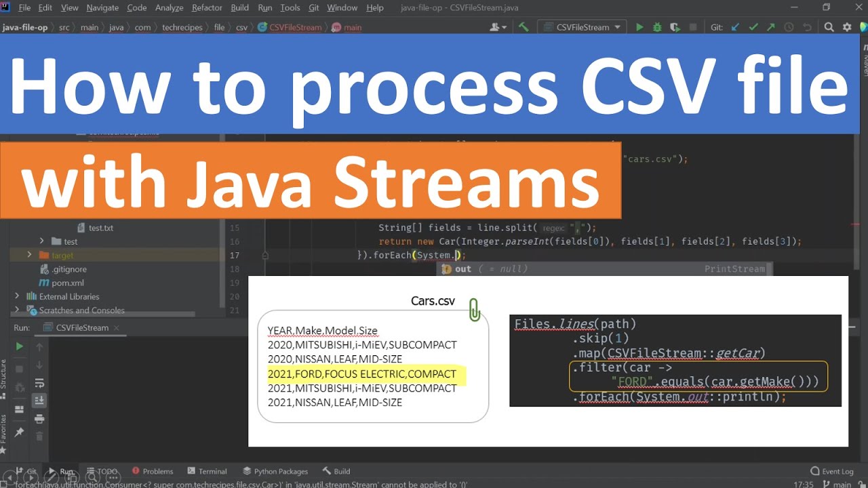Click the techrecipes breadcrumb

coord(182,28)
